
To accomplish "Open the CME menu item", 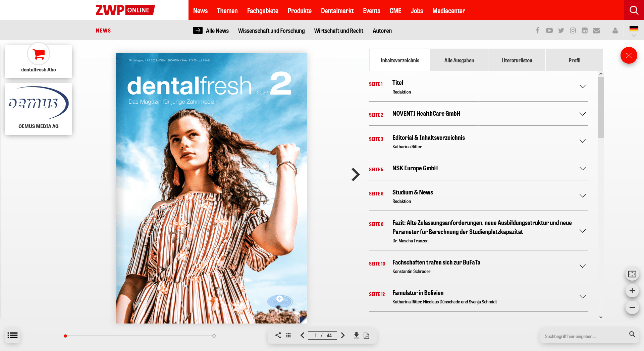I will tap(395, 11).
